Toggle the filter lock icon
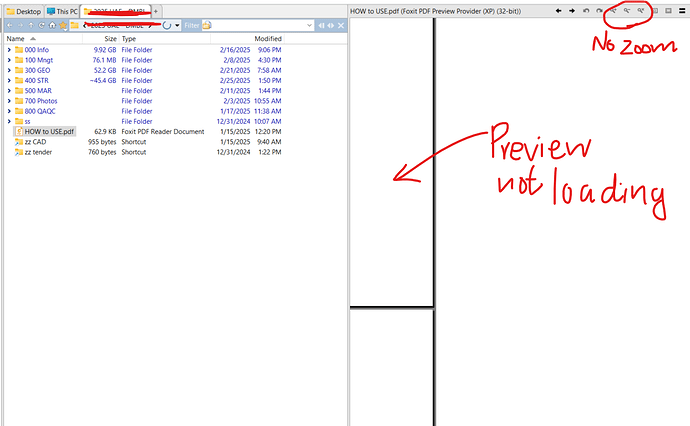690x426 pixels. point(207,26)
